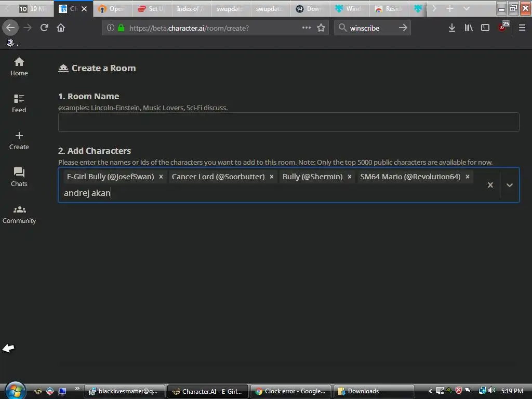532x399 pixels.
Task: Open the Windows Start button
Action: point(15,391)
